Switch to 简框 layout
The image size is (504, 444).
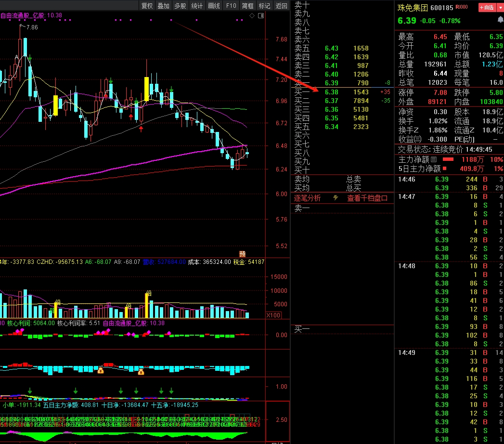point(248,6)
